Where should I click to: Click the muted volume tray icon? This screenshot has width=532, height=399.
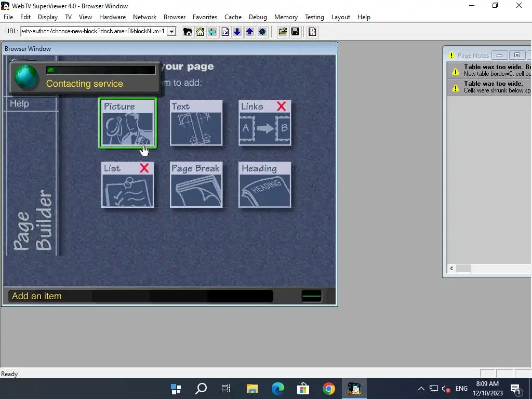446,389
